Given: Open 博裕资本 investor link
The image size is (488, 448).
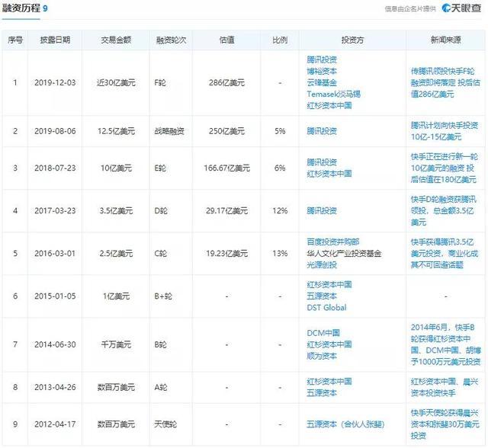Looking at the screenshot, I should coord(322,71).
